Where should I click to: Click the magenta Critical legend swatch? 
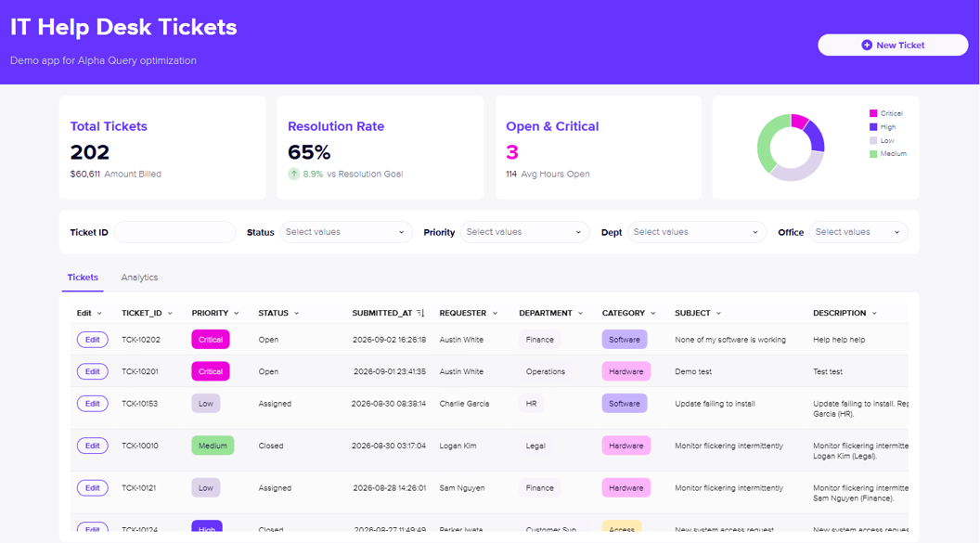click(x=873, y=114)
